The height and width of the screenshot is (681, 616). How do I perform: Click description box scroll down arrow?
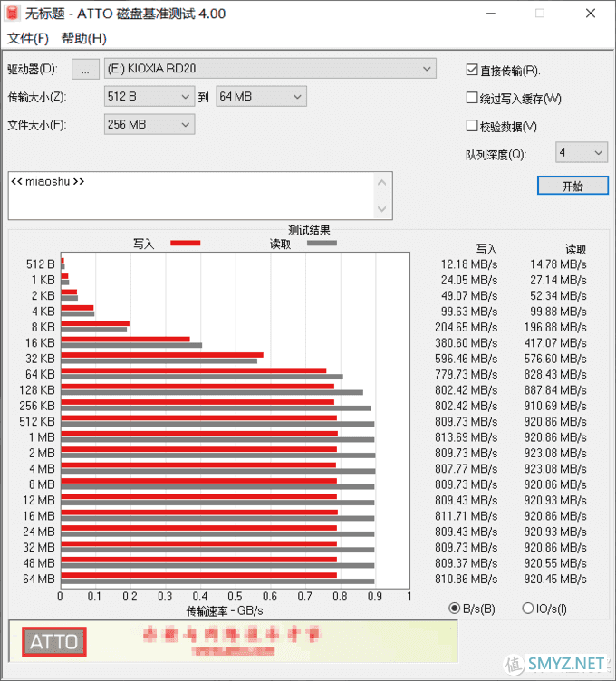coord(382,209)
